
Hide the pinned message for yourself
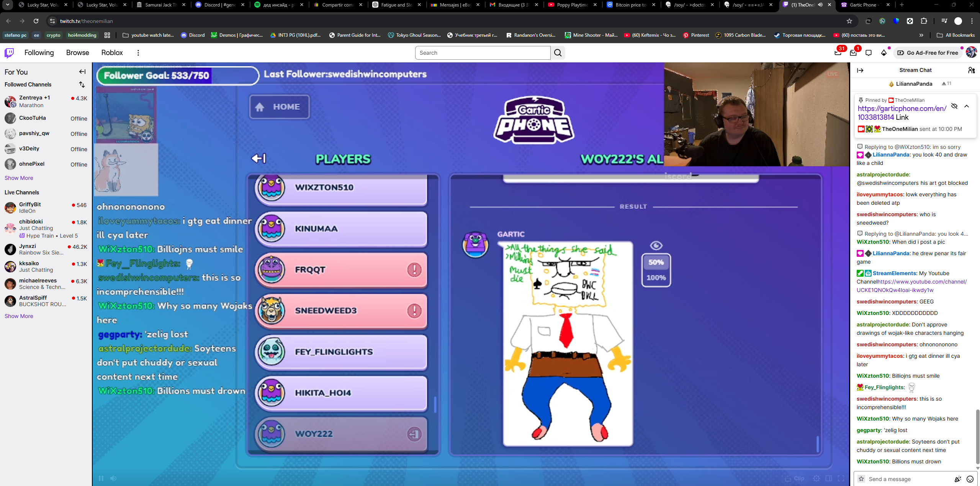click(x=954, y=106)
